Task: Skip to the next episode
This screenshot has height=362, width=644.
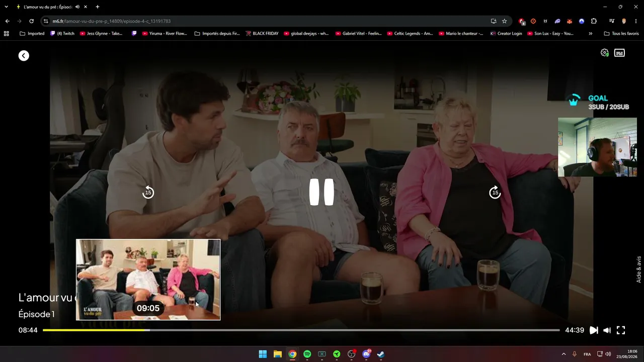Action: 594,330
